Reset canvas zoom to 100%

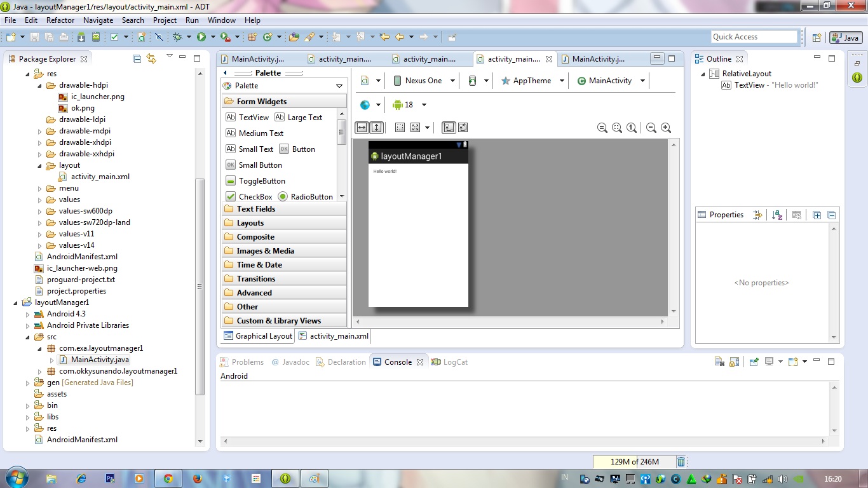(632, 128)
